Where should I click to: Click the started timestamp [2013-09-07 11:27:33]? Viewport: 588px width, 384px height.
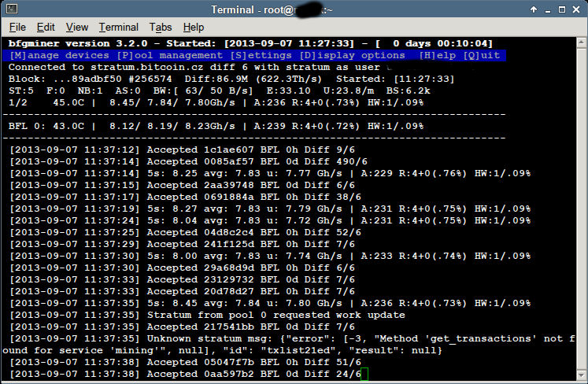(289, 43)
